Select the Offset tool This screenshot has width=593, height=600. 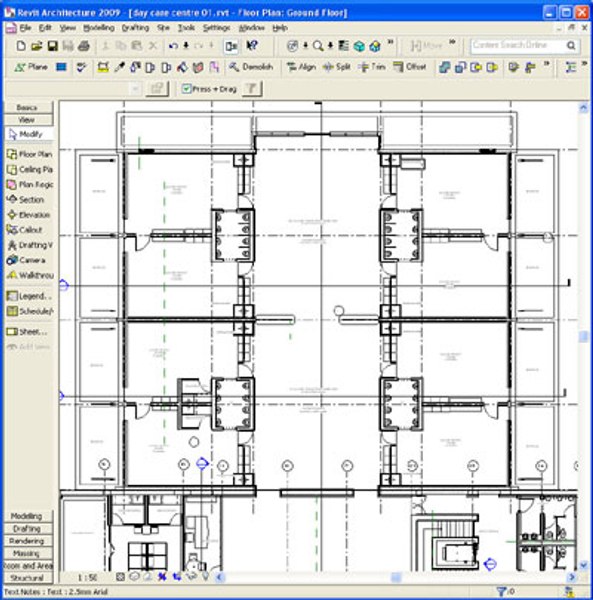(410, 67)
